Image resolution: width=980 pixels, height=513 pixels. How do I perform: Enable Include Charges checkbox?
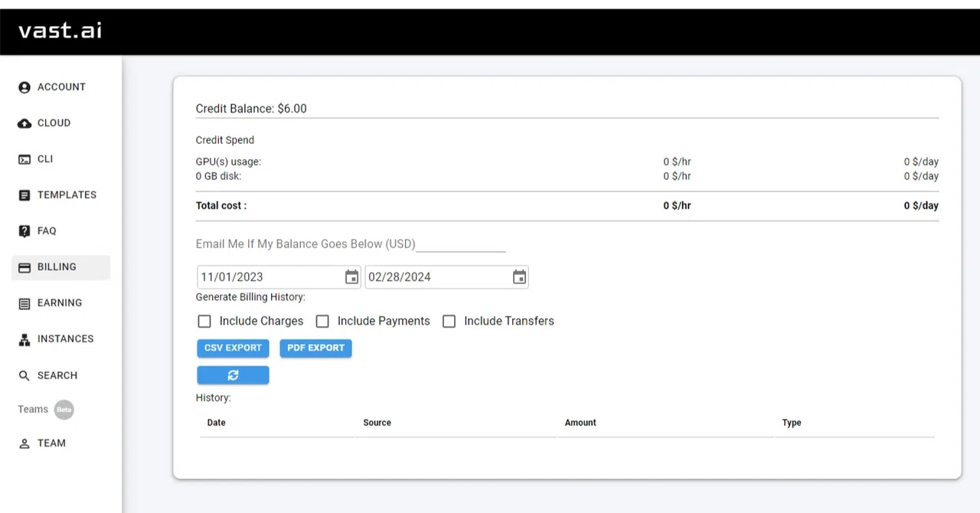click(204, 322)
